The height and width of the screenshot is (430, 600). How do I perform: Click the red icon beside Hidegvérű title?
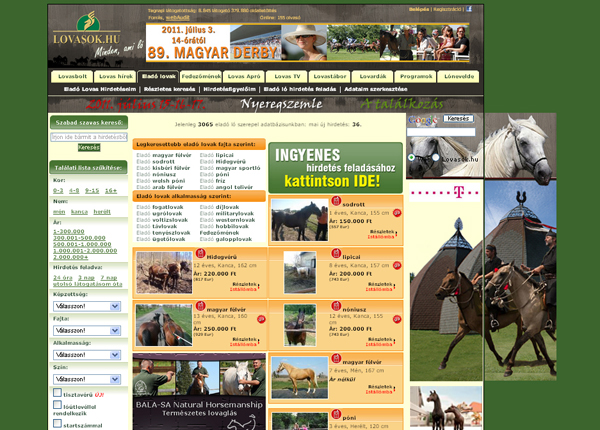(x=200, y=253)
